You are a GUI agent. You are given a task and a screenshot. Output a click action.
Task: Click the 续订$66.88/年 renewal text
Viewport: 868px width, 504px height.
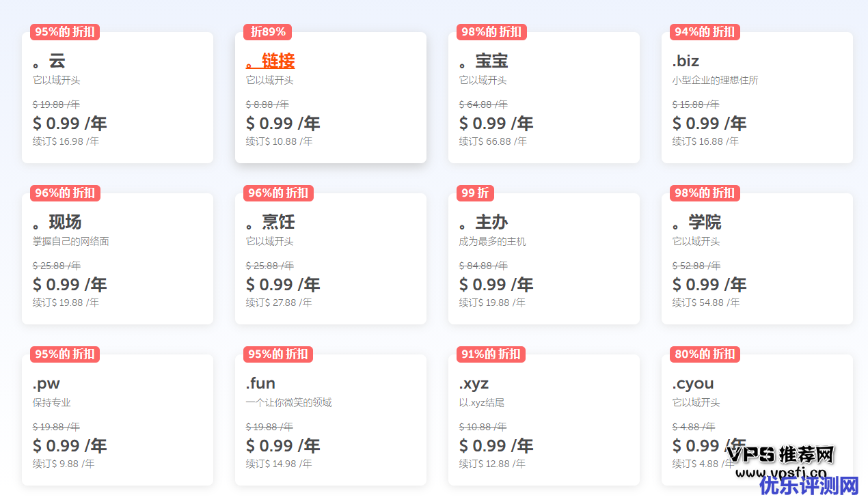coord(493,141)
